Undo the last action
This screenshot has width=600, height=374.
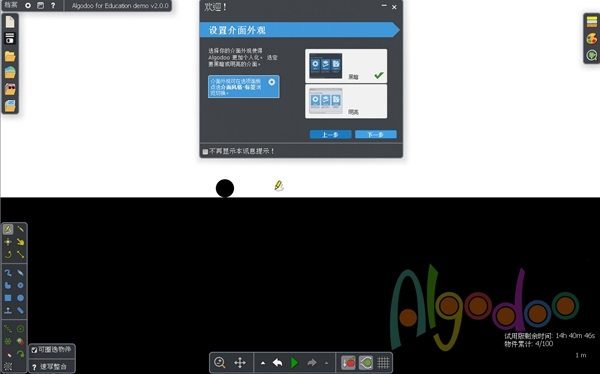click(278, 362)
